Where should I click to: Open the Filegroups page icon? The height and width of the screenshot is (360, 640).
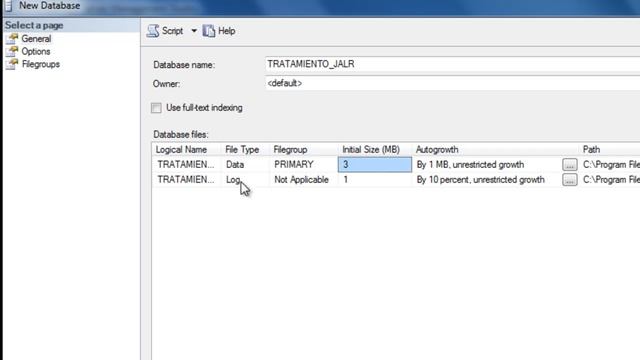click(12, 64)
